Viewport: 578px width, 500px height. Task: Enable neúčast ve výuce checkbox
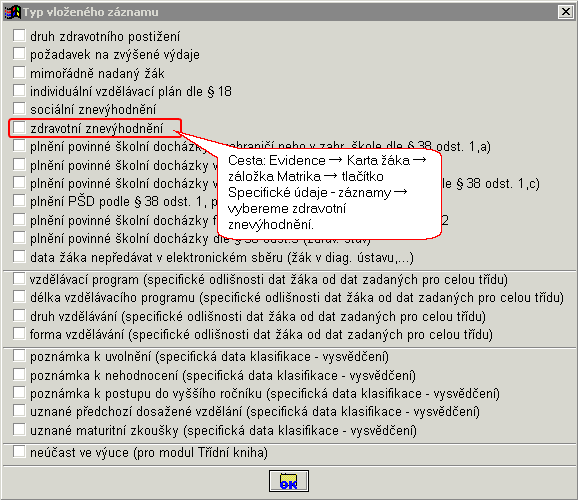click(x=19, y=452)
